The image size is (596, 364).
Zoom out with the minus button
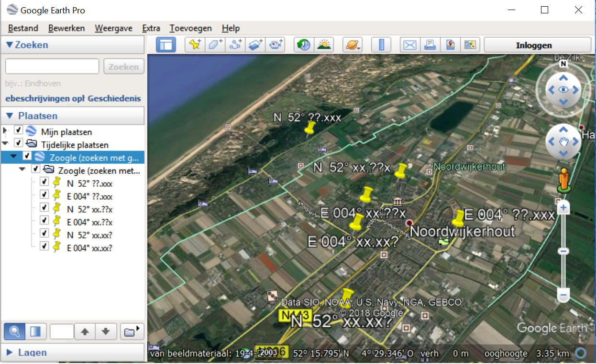pos(563,295)
